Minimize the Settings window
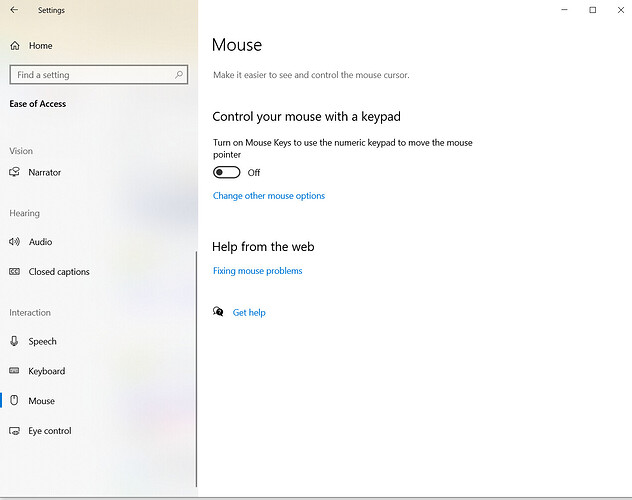 click(x=564, y=10)
